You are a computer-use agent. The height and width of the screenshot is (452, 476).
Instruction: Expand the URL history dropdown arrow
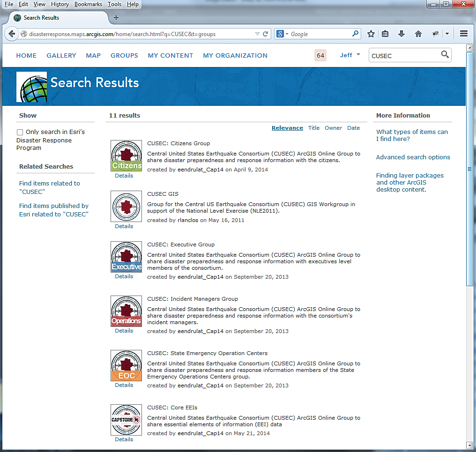point(257,34)
